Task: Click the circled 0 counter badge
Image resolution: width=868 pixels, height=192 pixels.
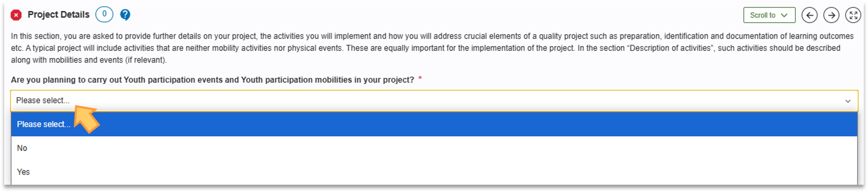Action: 104,15
